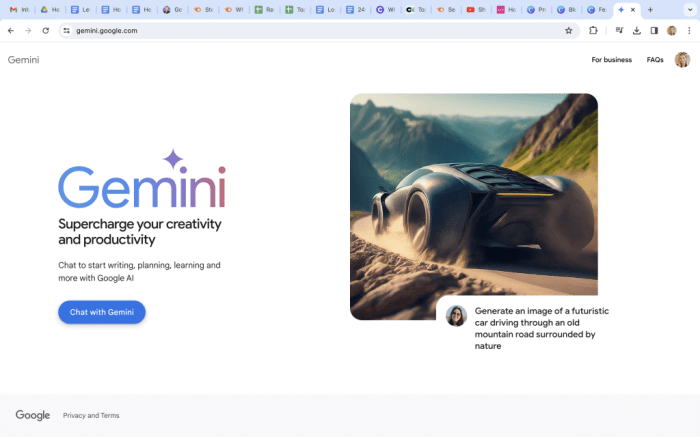Click the 'Chat to start writing, planning' text

139,271
